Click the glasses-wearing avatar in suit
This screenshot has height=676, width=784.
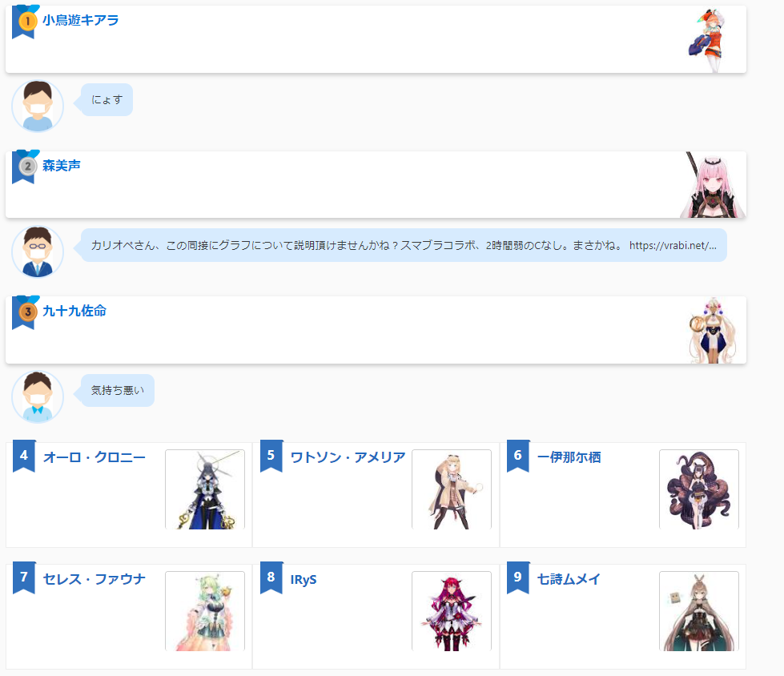38,251
